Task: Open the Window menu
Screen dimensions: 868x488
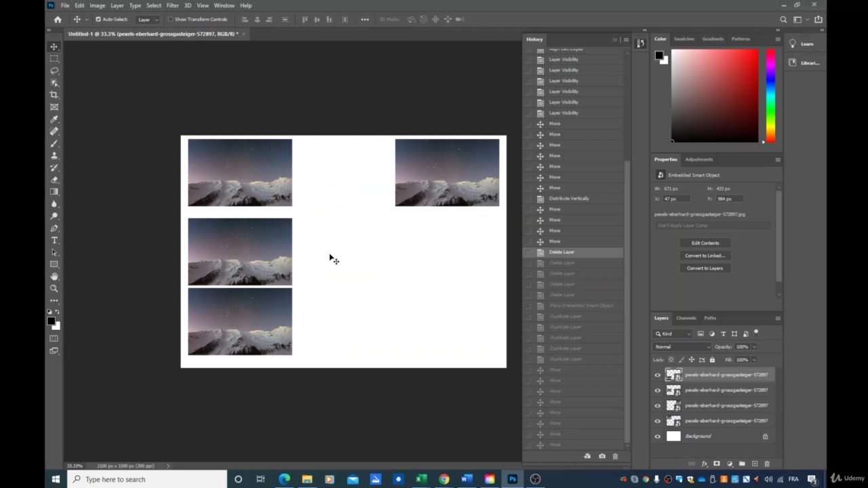Action: [224, 5]
